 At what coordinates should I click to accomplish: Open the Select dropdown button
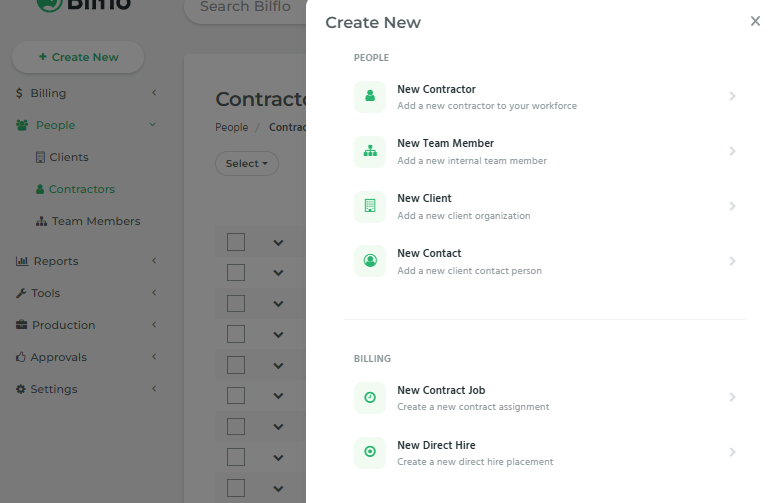247,164
